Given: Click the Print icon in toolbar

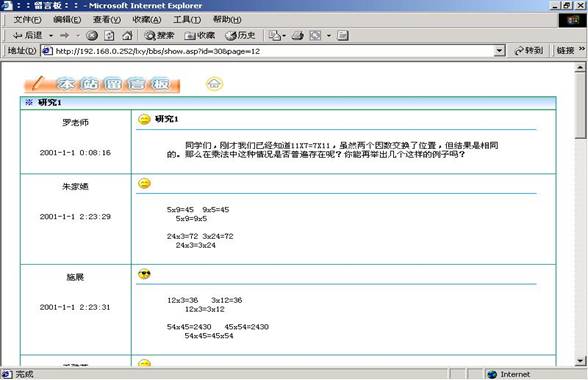Looking at the screenshot, I should pyautogui.click(x=298, y=36).
